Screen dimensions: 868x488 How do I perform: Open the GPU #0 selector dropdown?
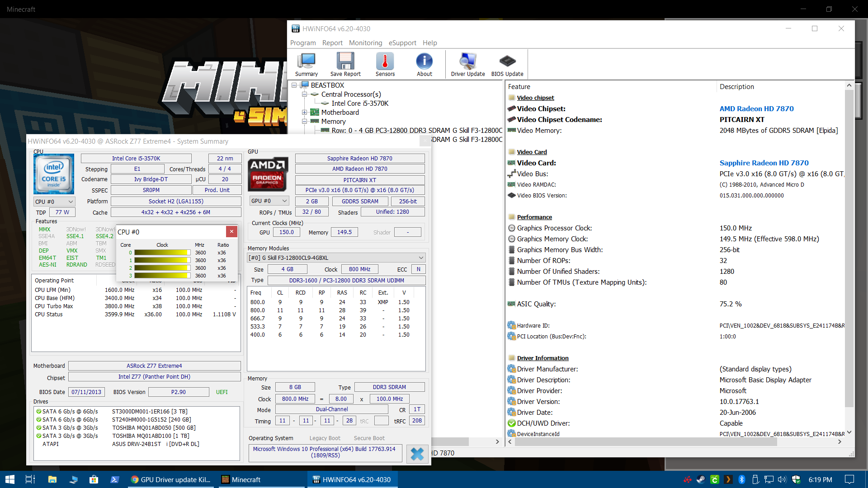coord(269,201)
